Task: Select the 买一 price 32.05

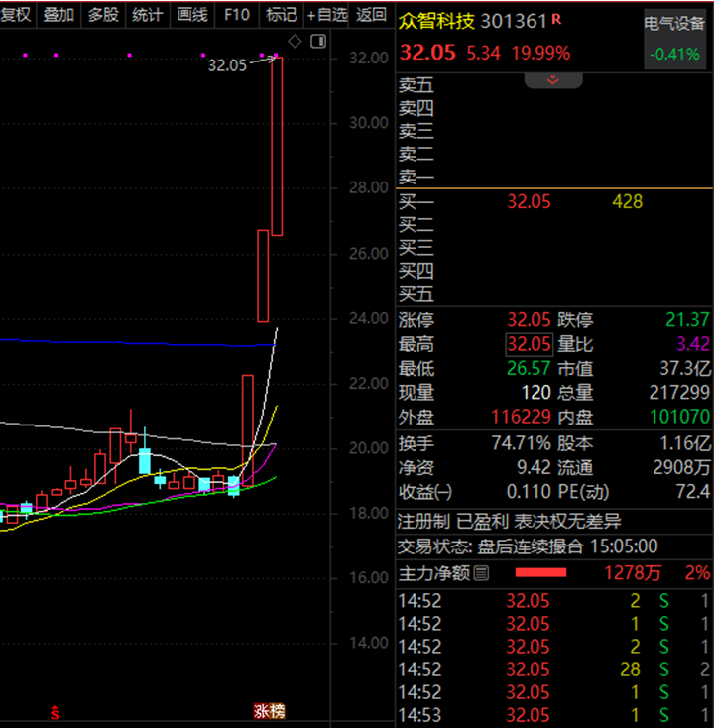Action: [529, 202]
